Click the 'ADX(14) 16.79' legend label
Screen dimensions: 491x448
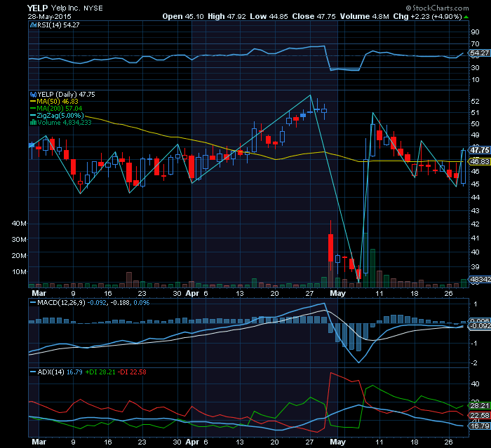coord(60,372)
